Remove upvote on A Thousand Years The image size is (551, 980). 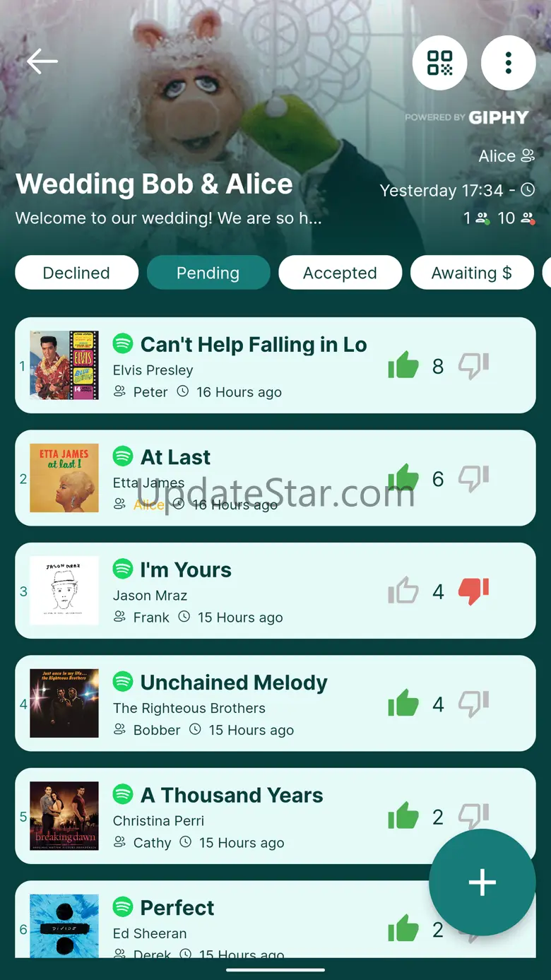coord(403,816)
